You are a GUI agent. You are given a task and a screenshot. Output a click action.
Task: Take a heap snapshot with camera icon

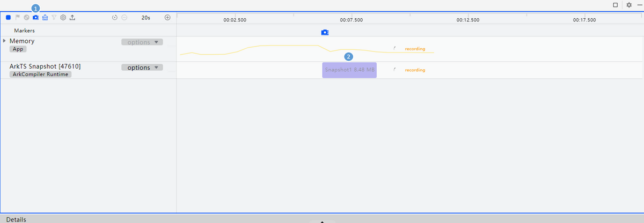pos(35,18)
